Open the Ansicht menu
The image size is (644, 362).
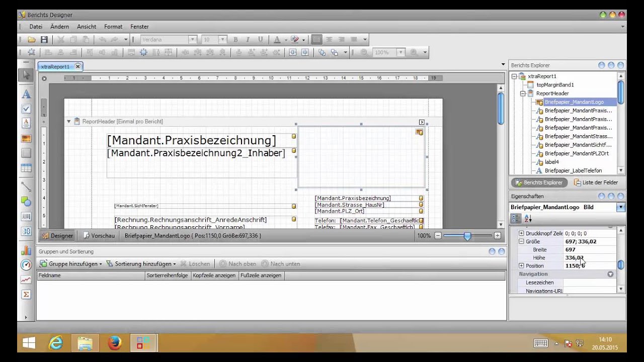coord(87,27)
